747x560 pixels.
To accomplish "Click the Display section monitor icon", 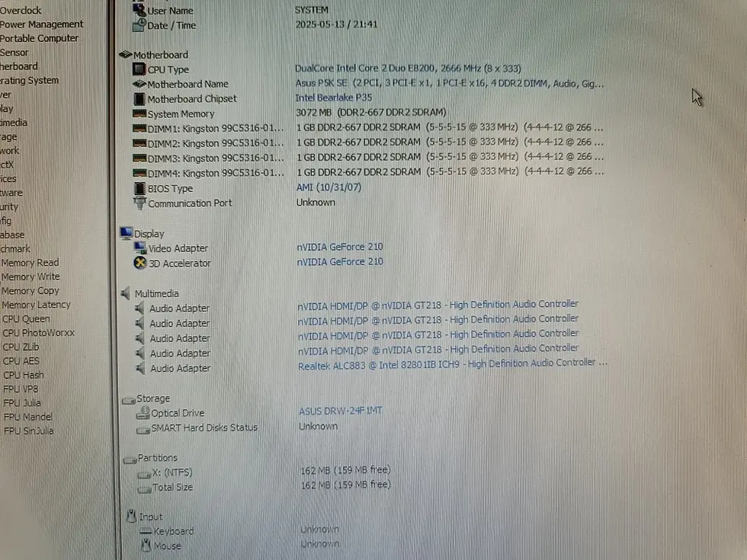I will click(127, 233).
